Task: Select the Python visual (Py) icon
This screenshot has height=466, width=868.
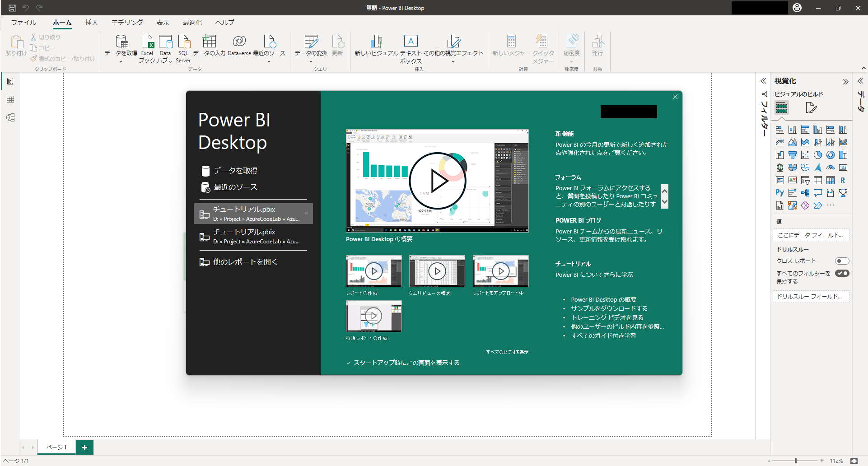Action: pos(779,193)
